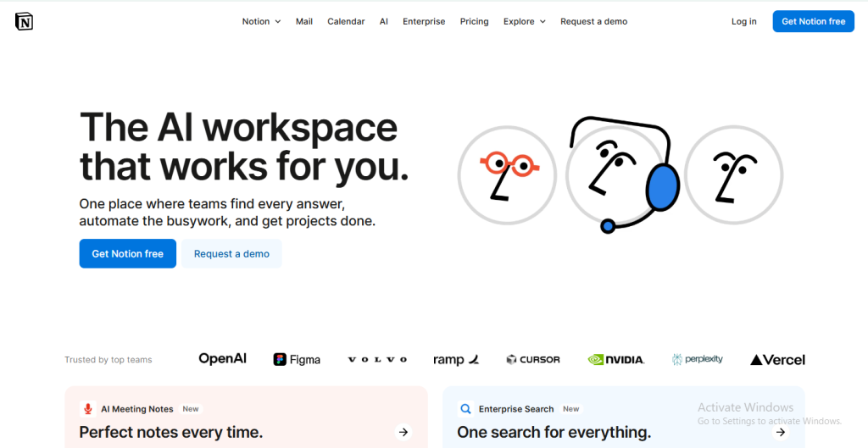Open the Mail nav item

click(x=304, y=21)
